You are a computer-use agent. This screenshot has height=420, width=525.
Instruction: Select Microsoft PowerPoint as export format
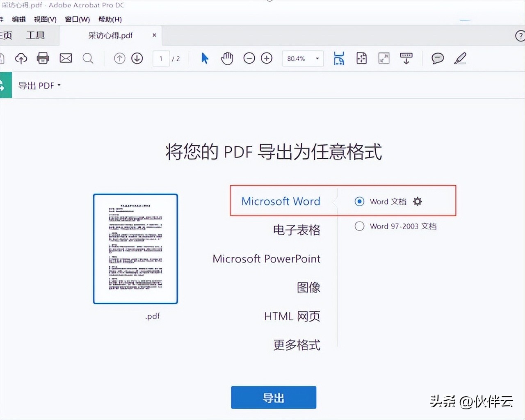266,259
